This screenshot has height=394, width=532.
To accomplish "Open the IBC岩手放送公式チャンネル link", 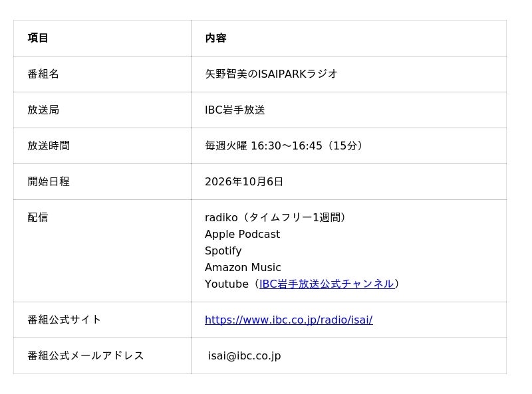I will (x=327, y=284).
